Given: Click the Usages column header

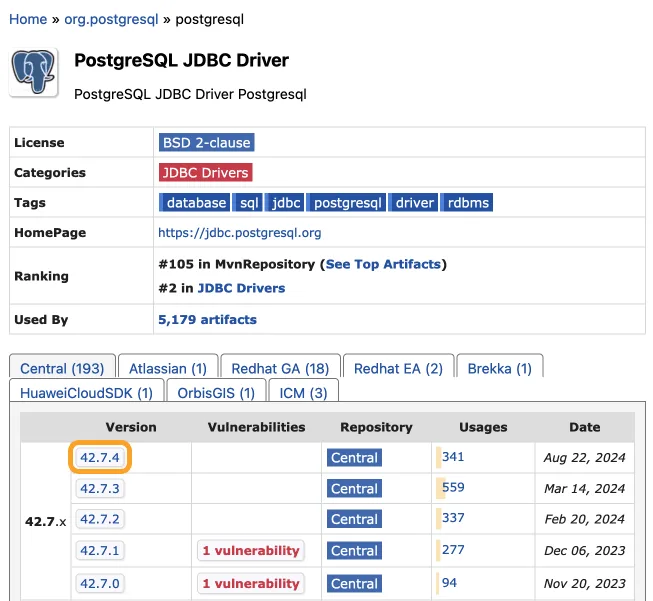Looking at the screenshot, I should 483,427.
